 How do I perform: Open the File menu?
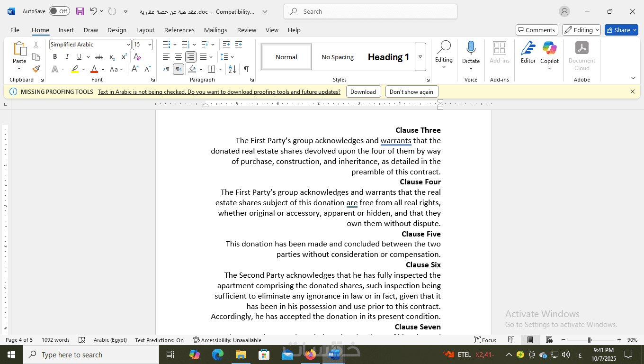15,30
